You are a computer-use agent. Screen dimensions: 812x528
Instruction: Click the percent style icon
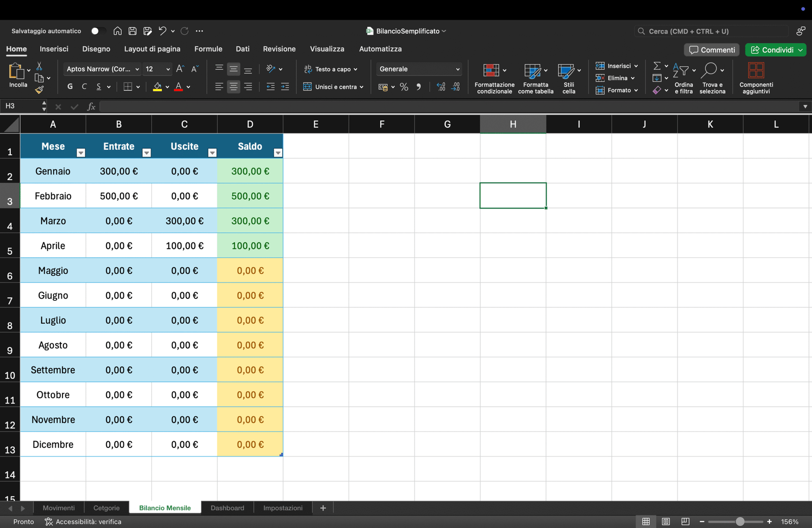coord(404,87)
